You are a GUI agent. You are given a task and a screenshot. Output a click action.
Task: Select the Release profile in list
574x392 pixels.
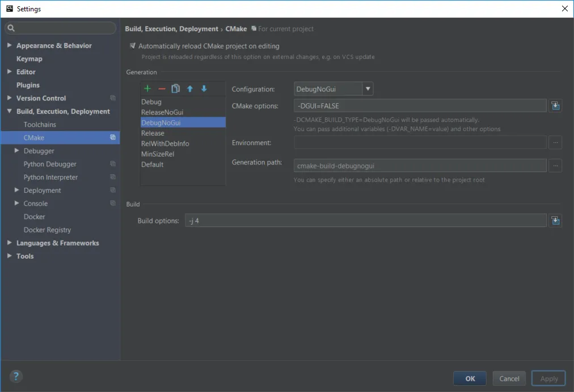coord(183,133)
